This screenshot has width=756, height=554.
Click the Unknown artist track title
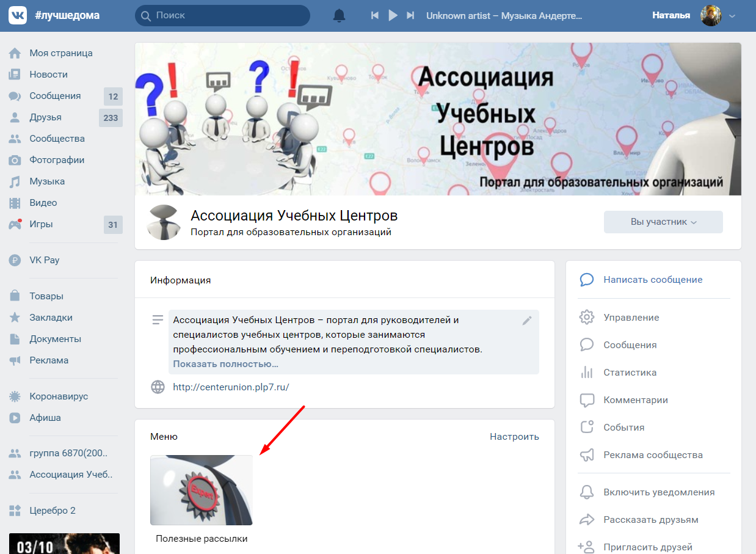pos(504,15)
